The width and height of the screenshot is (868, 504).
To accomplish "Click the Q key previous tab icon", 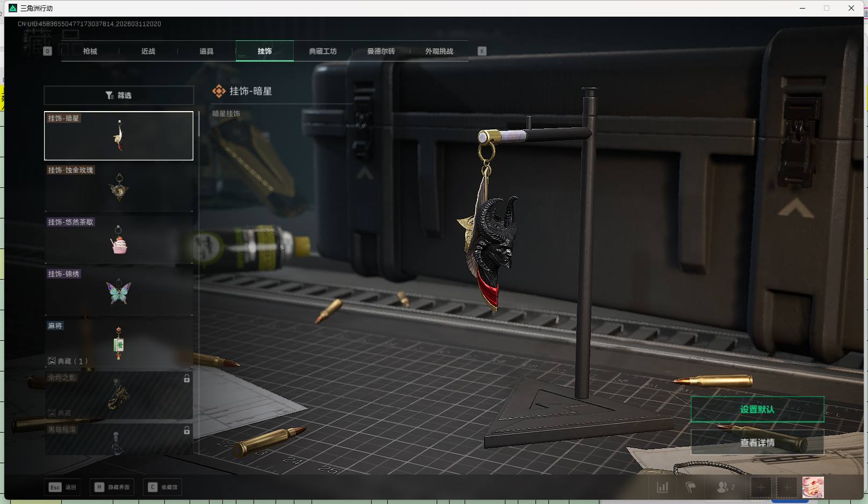I will click(x=47, y=51).
